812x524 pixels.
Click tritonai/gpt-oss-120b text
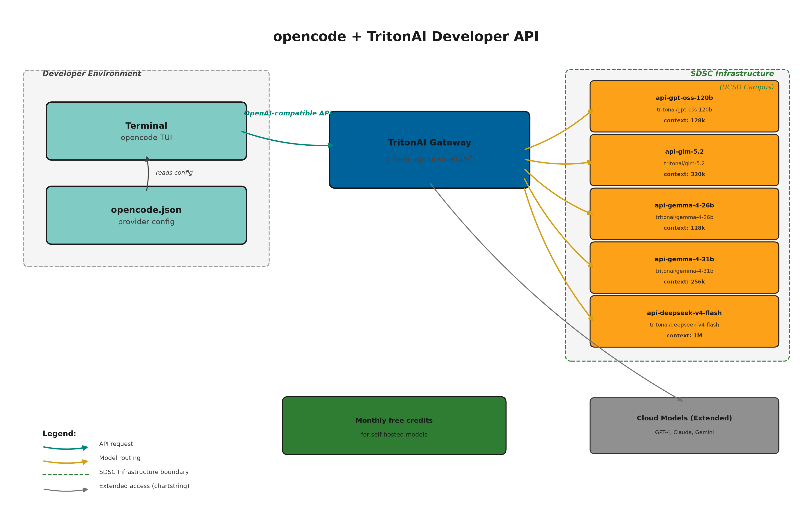[x=684, y=110]
